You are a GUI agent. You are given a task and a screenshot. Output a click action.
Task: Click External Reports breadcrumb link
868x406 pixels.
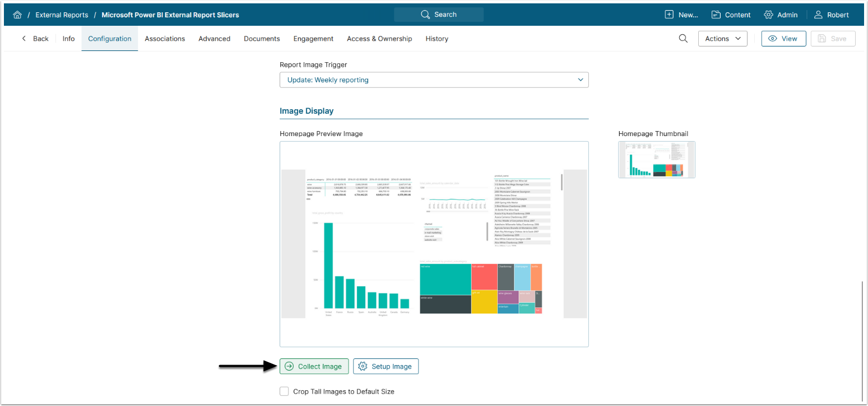tap(62, 15)
